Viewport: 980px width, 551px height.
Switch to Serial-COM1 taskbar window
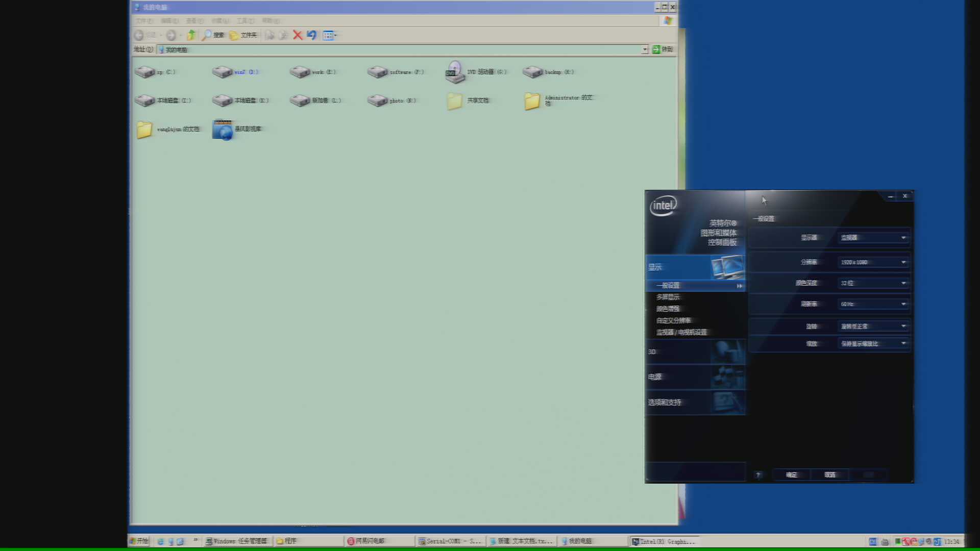click(x=450, y=541)
